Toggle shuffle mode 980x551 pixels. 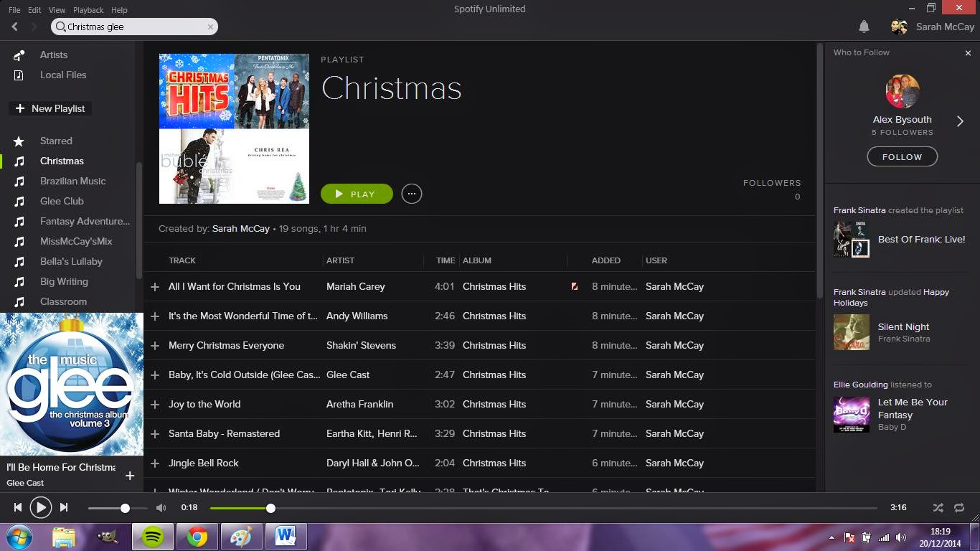[938, 507]
